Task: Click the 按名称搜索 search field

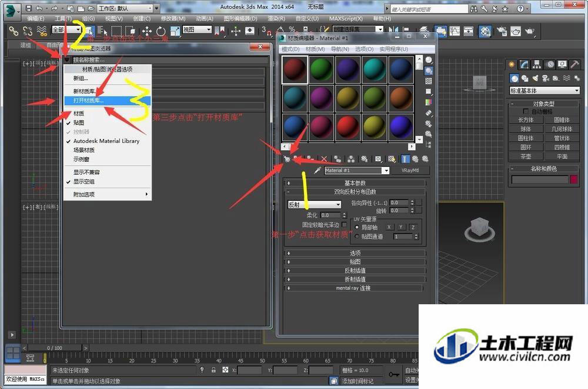Action: [x=171, y=59]
